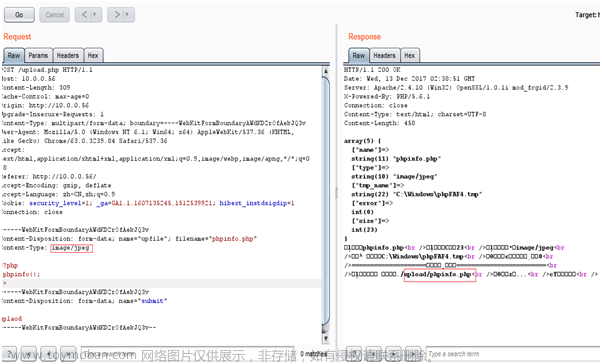Click the 'hibext_instdsigdip=1' cookie value
602x364 pixels.
coord(257,203)
